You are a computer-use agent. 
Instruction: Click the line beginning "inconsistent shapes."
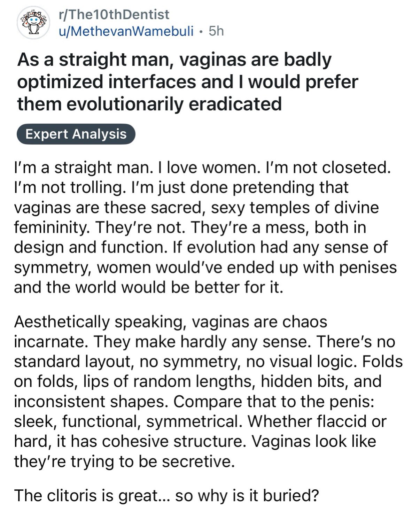click(194, 402)
